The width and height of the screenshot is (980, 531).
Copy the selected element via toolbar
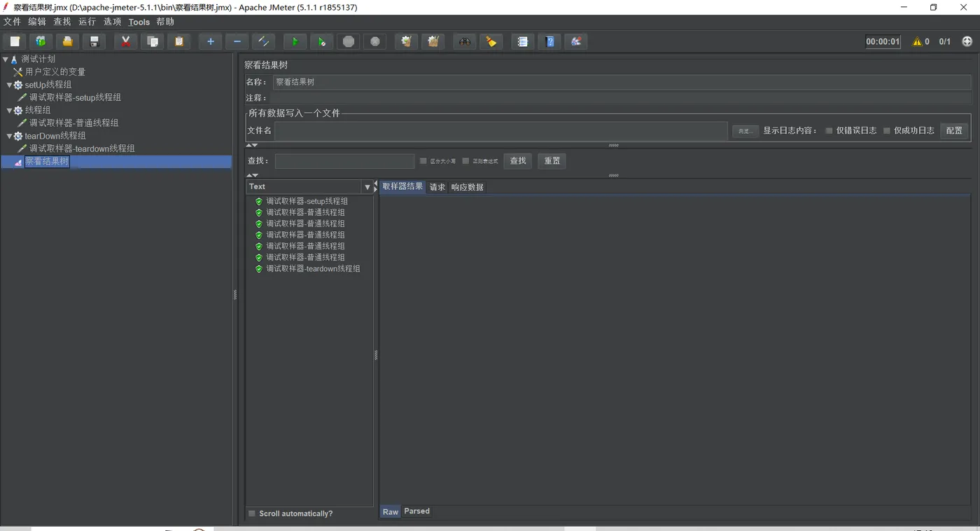click(x=153, y=41)
